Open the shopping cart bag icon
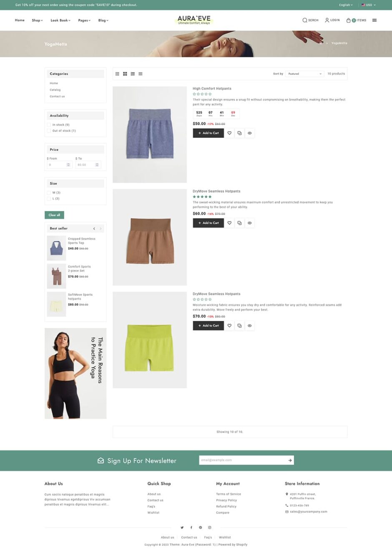Viewport: 392px width, 552px height. coord(349,20)
